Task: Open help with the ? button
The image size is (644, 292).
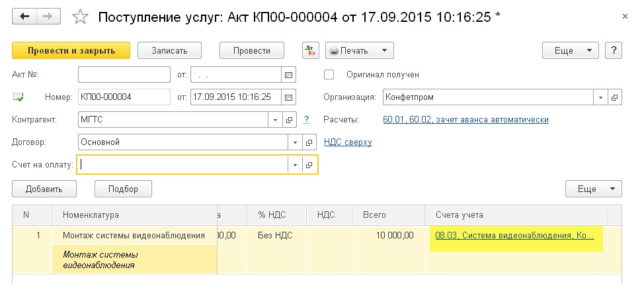Action: tap(614, 50)
